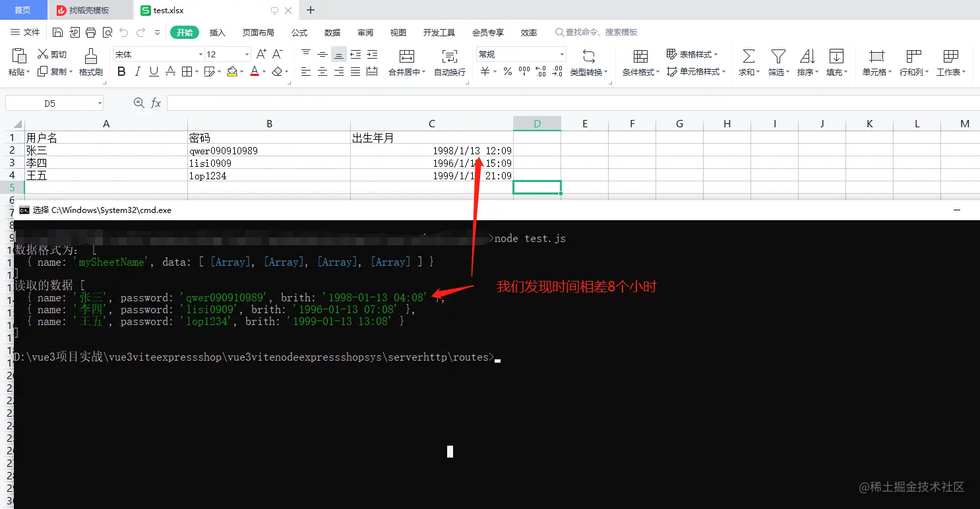This screenshot has height=509, width=980.
Task: Click the Sort (排序) icon
Action: (x=809, y=63)
